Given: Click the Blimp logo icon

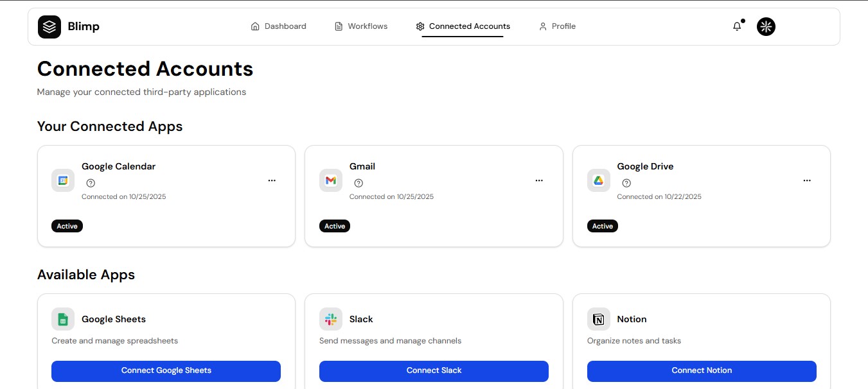Looking at the screenshot, I should click(x=49, y=27).
